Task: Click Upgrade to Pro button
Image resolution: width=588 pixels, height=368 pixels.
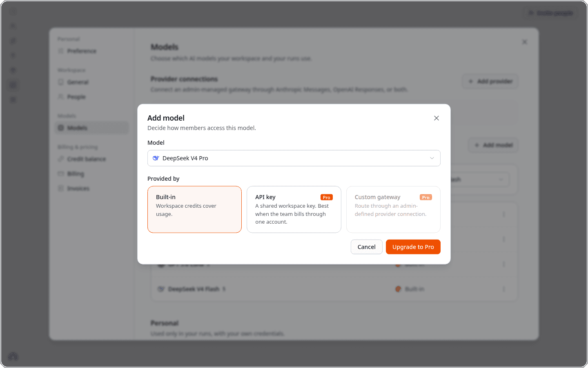Action: click(413, 247)
